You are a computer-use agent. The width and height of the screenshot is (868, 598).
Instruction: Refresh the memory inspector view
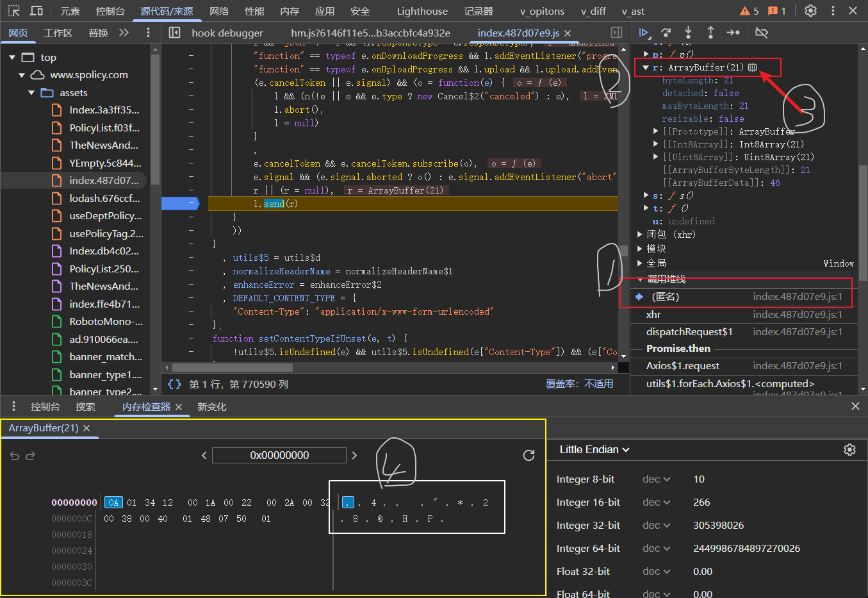(x=528, y=455)
